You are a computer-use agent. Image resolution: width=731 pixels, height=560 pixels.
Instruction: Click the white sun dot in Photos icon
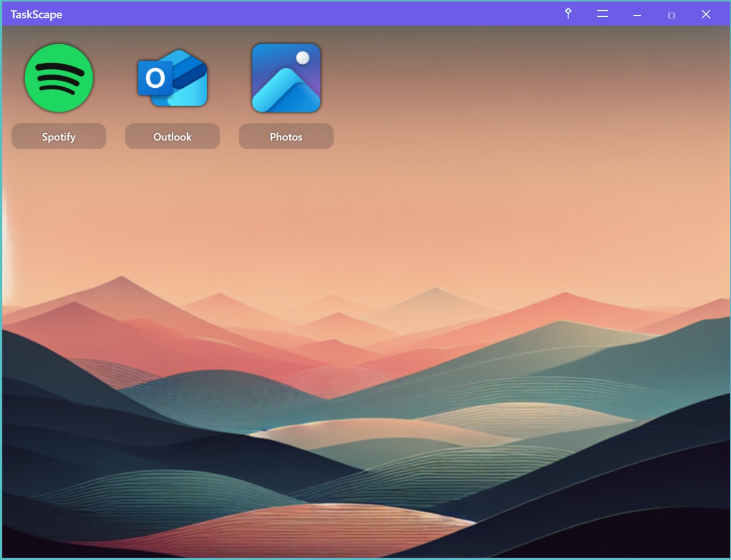click(x=303, y=57)
